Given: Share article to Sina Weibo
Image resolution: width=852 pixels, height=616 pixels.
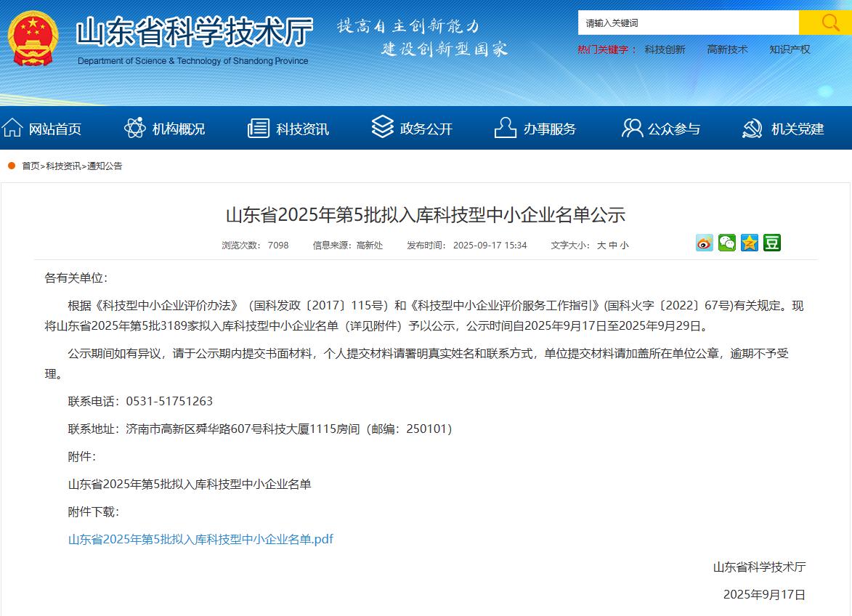Looking at the screenshot, I should pos(705,243).
